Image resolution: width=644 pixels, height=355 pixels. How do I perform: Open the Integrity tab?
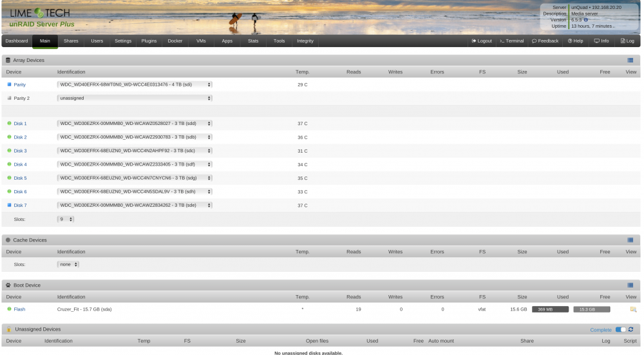click(x=305, y=41)
